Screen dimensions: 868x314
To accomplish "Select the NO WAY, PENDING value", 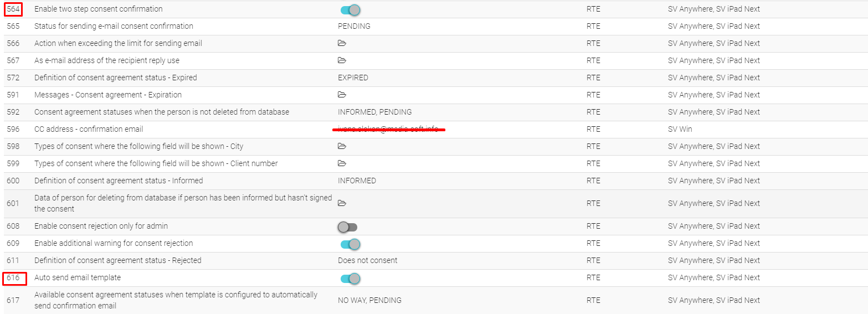I will coord(369,300).
